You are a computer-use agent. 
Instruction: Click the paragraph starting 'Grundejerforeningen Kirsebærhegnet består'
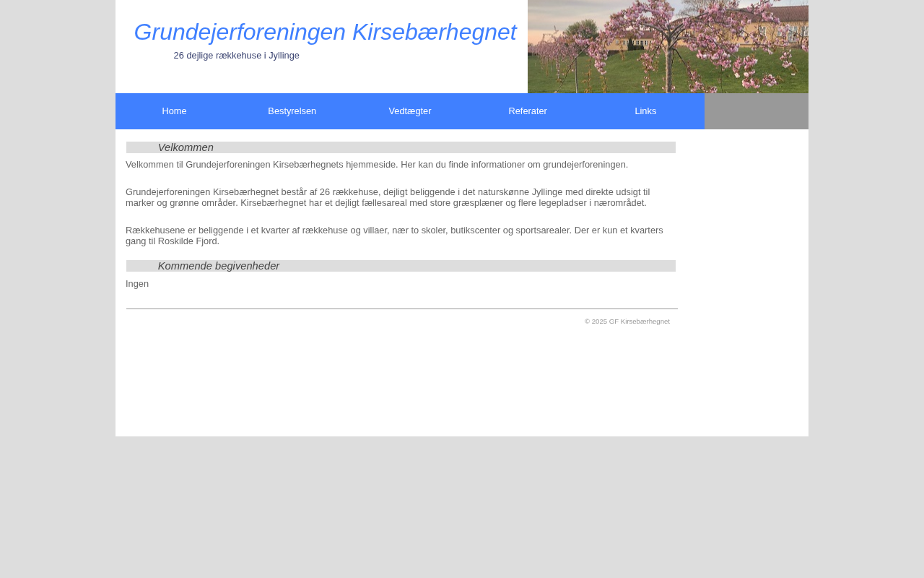[388, 197]
